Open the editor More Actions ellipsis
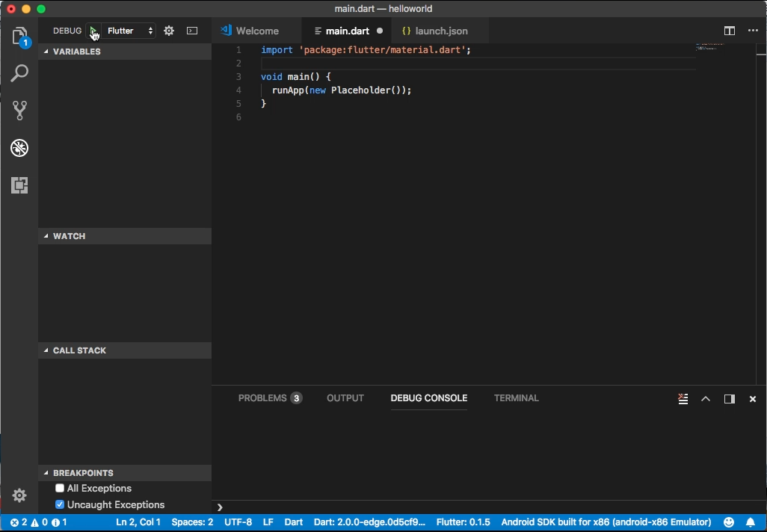The height and width of the screenshot is (532, 767). pos(753,31)
